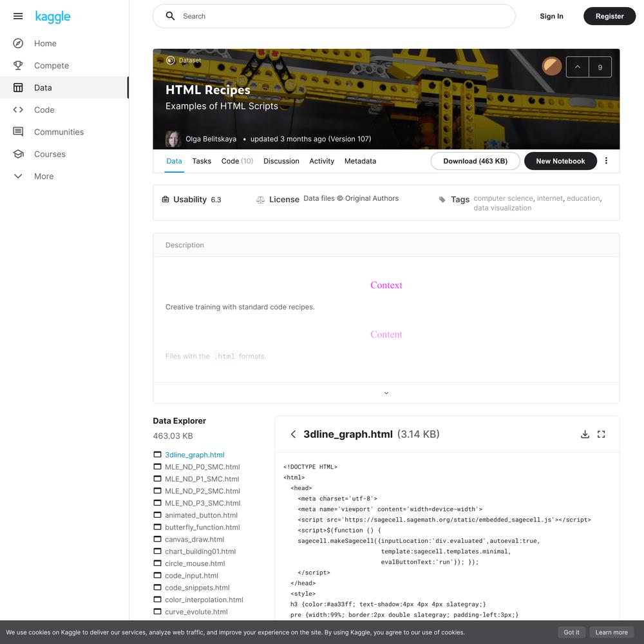Expand the Description panel with the chevron
Viewport: 644px width, 644px height.
386,393
